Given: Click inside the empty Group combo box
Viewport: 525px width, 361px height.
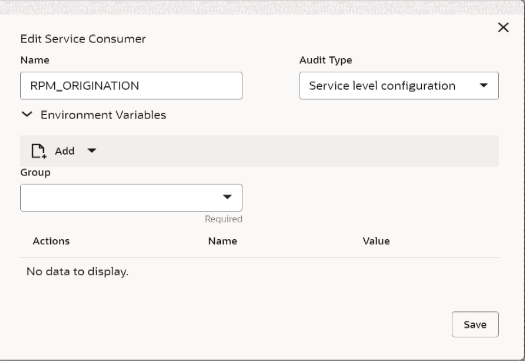Looking at the screenshot, I should (131, 198).
